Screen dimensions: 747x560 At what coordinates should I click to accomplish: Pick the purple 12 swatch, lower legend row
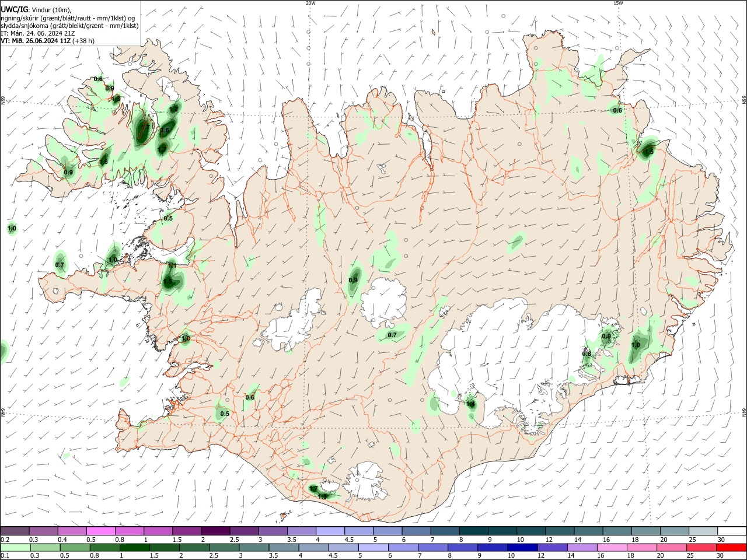(553, 548)
